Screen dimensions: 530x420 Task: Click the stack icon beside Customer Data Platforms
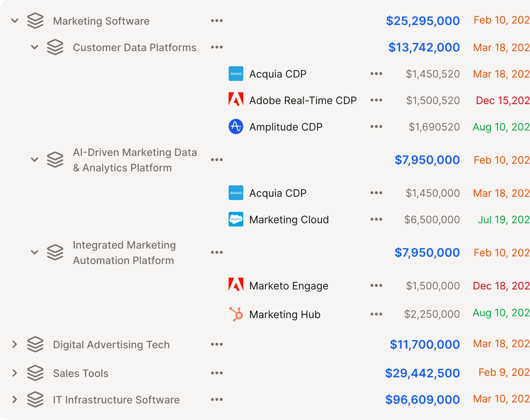55,47
